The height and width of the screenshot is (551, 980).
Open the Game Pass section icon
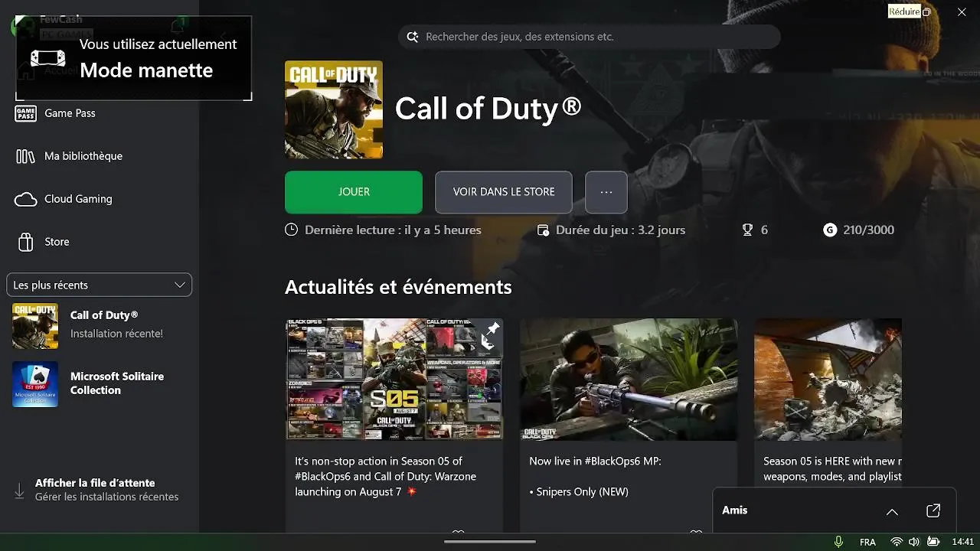point(25,113)
